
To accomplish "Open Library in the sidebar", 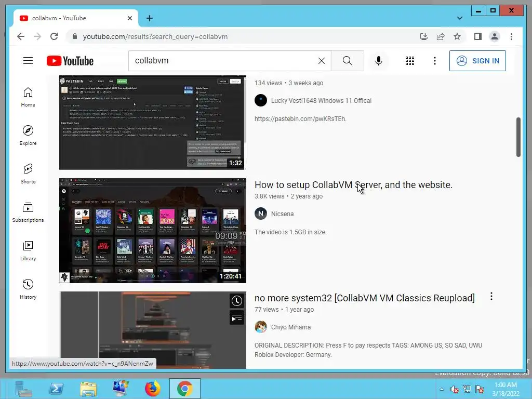I will coord(28,250).
